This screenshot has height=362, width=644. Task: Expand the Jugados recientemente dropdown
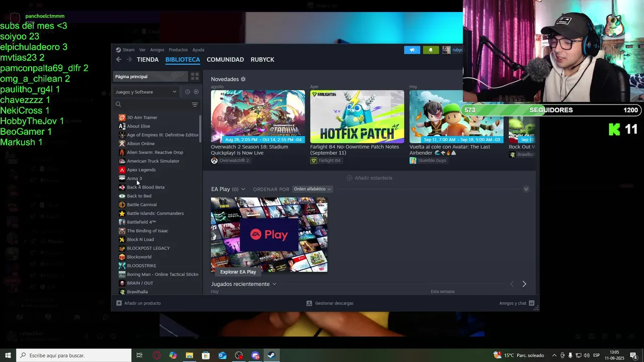[274, 284]
